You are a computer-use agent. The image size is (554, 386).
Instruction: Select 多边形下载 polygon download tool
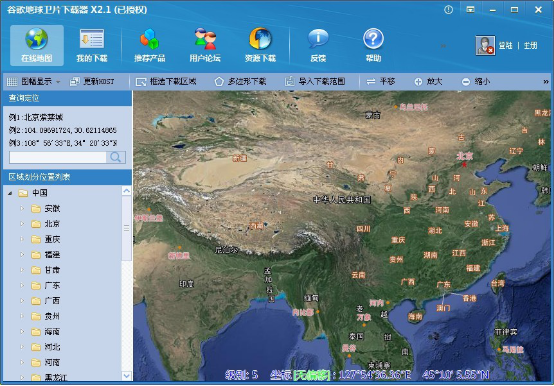[x=240, y=82]
